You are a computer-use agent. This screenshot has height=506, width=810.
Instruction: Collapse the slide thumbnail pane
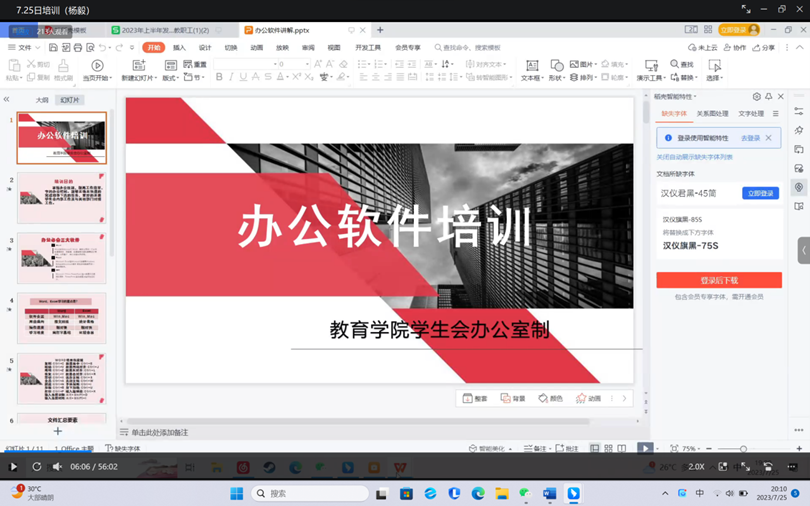coord(6,99)
